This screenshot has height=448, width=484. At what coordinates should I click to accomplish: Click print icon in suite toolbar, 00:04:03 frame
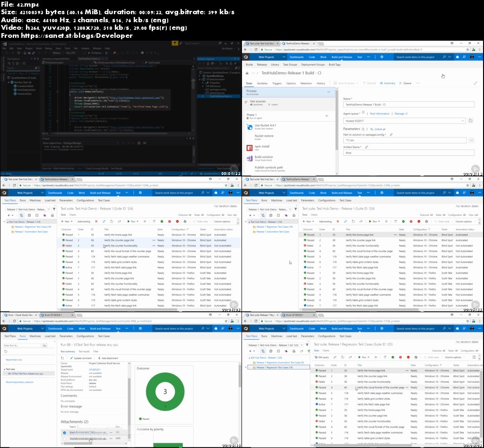click(x=52, y=215)
